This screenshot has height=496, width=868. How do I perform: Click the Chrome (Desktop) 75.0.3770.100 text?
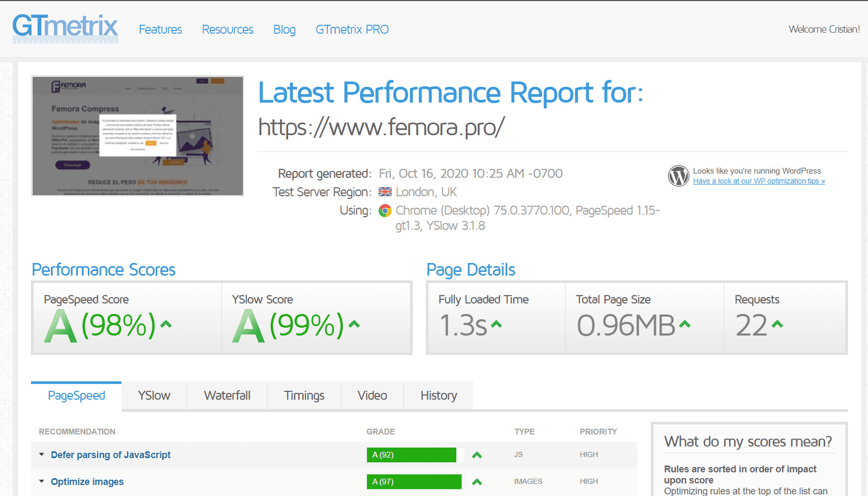pyautogui.click(x=483, y=211)
